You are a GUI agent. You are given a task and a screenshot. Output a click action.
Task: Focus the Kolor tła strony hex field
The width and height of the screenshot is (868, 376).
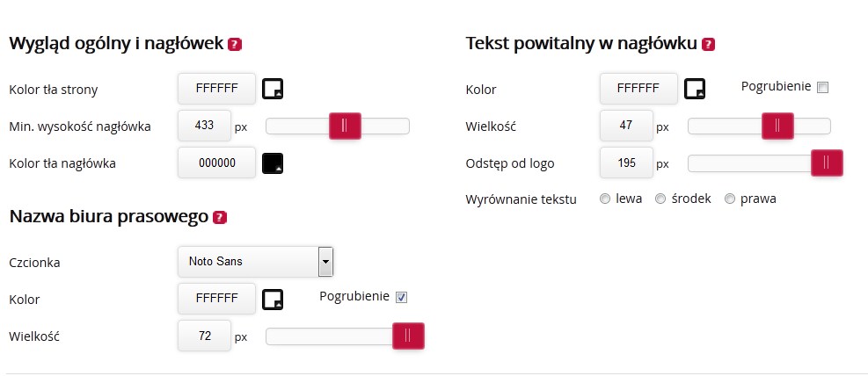coord(217,89)
